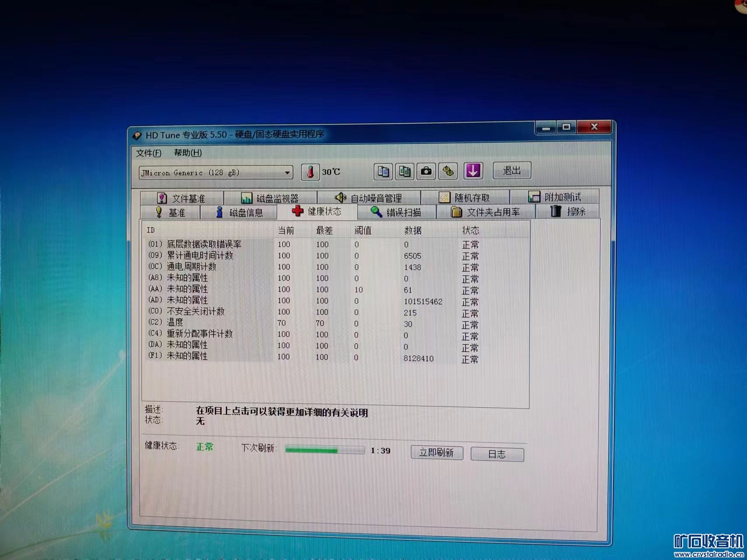The width and height of the screenshot is (747, 560).
Task: Switch to the 基准 tab
Action: tap(170, 212)
